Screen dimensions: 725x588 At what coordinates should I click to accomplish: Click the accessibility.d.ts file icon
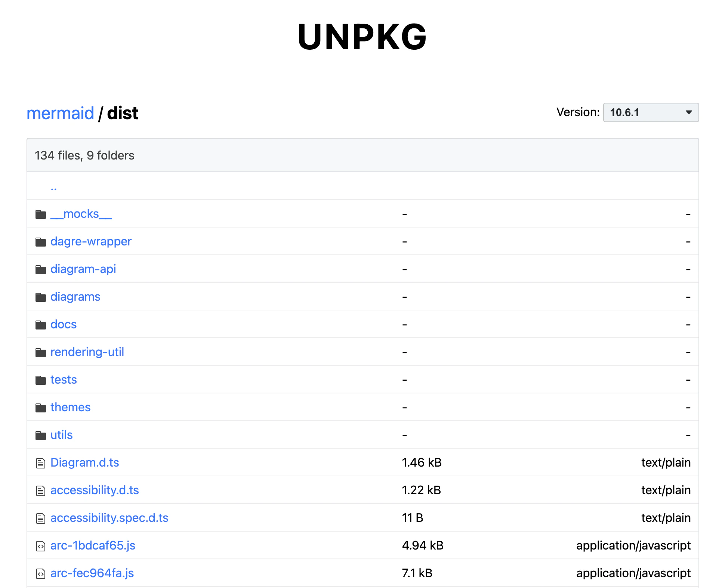click(40, 491)
